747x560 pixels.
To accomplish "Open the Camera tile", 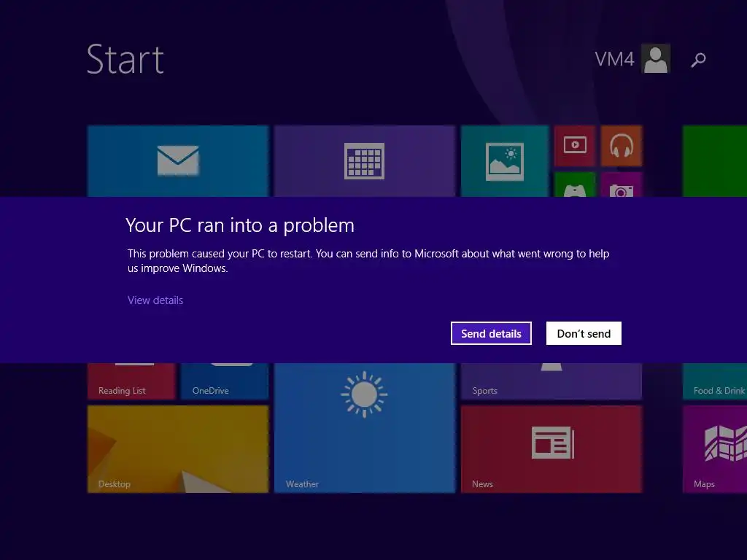I will pos(622,184).
